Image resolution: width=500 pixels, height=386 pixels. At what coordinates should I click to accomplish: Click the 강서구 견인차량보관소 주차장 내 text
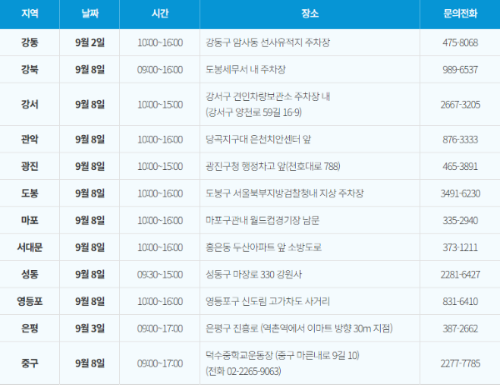(268, 96)
